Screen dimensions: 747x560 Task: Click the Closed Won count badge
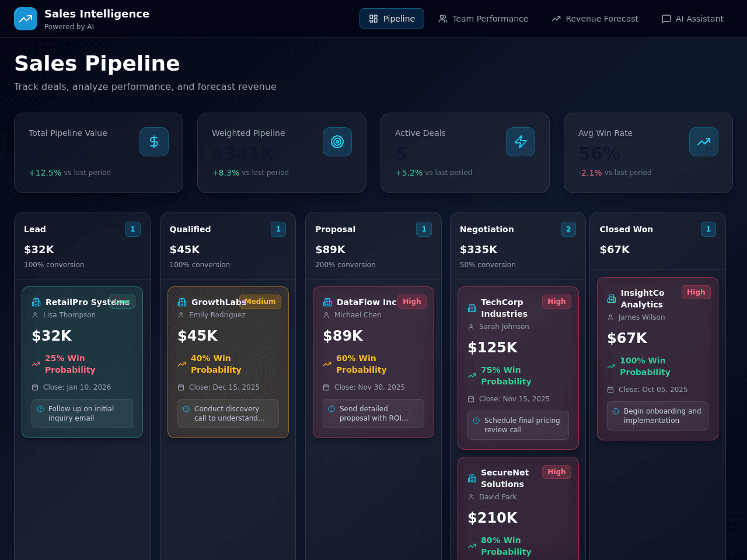pos(708,229)
